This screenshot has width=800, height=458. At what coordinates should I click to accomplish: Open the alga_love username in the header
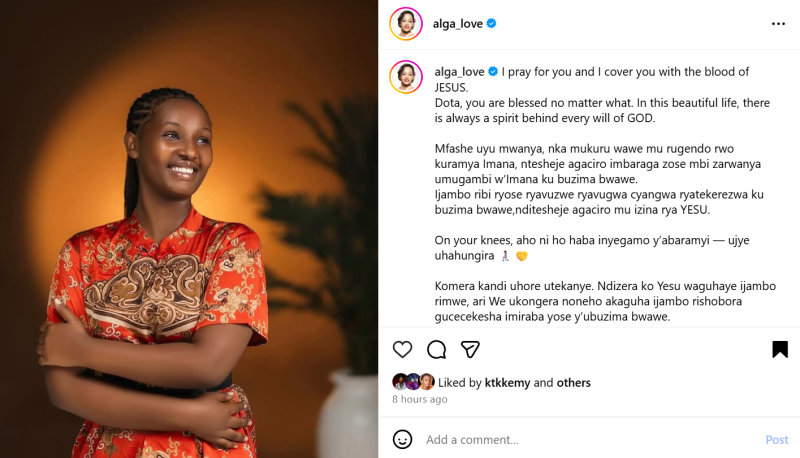pos(458,23)
